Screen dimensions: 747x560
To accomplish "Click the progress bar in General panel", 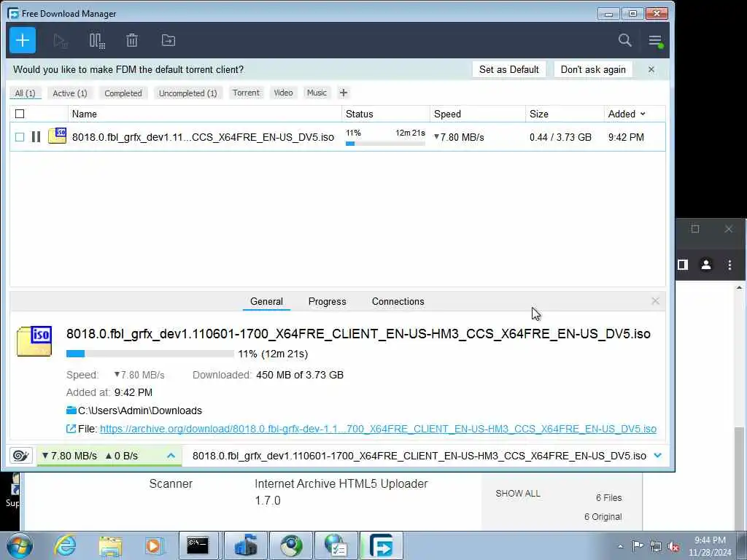I will click(150, 354).
